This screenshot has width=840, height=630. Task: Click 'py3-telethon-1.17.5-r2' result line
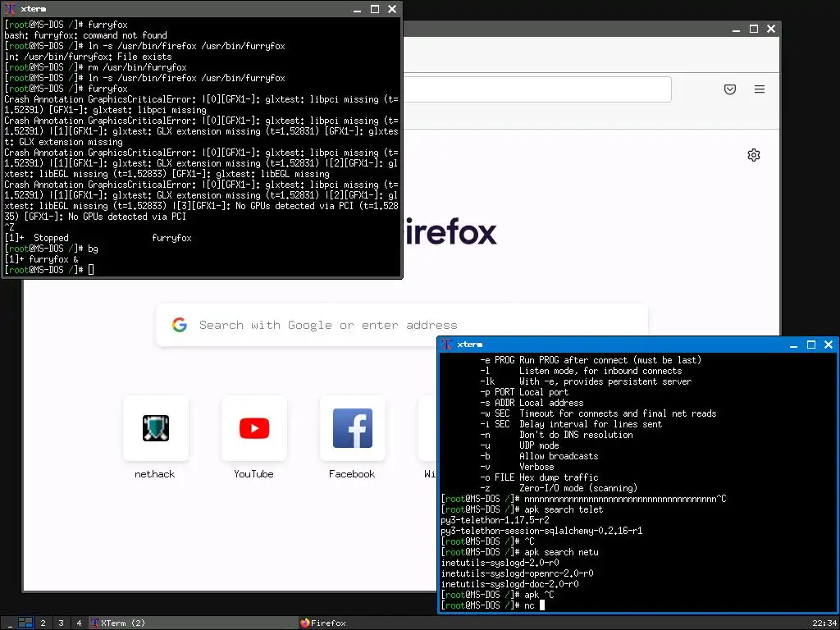495,520
